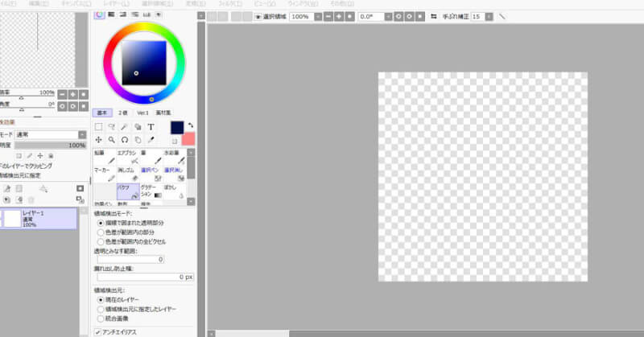The width and height of the screenshot is (644, 337).
Task: Select the Magic Wand tool
Action: coord(124,127)
